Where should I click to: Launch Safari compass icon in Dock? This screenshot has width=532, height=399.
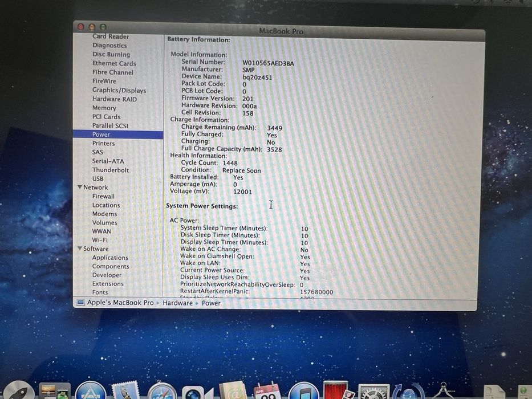click(162, 391)
